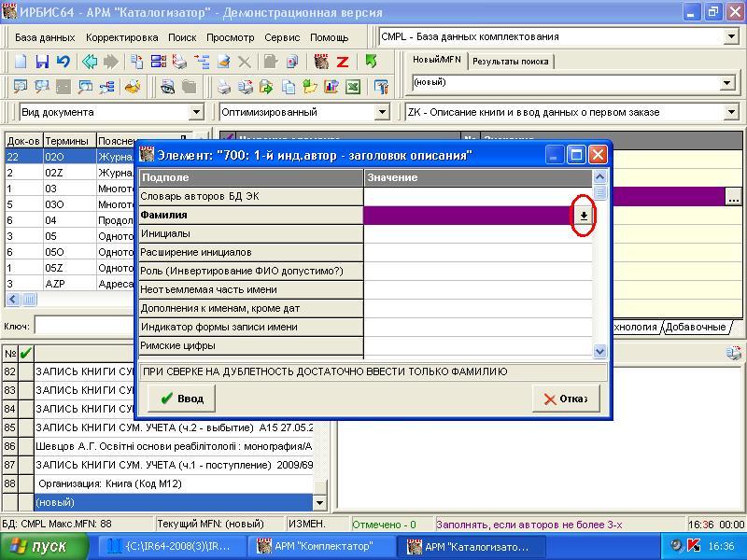Viewport: 747px width, 560px height.
Task: Open the CMPL database selection dropdown
Action: pyautogui.click(x=731, y=37)
